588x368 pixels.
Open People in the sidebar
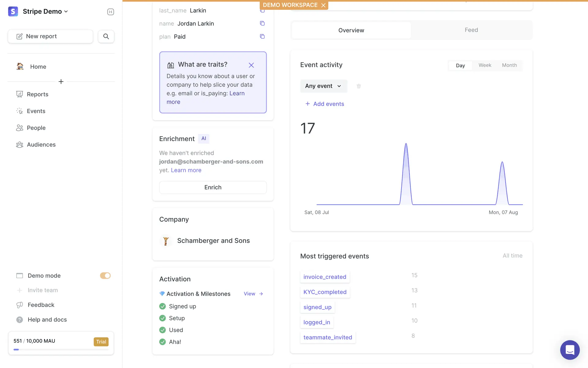(x=36, y=128)
